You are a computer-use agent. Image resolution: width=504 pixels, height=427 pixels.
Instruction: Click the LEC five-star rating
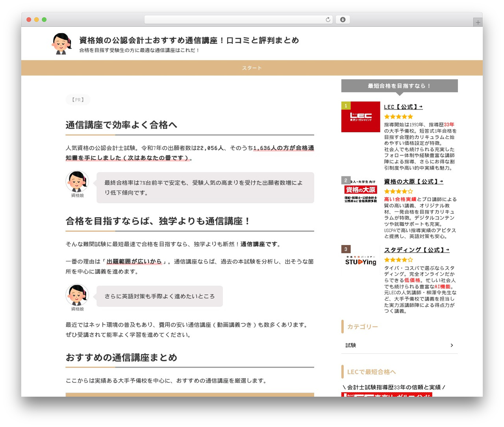(x=398, y=117)
